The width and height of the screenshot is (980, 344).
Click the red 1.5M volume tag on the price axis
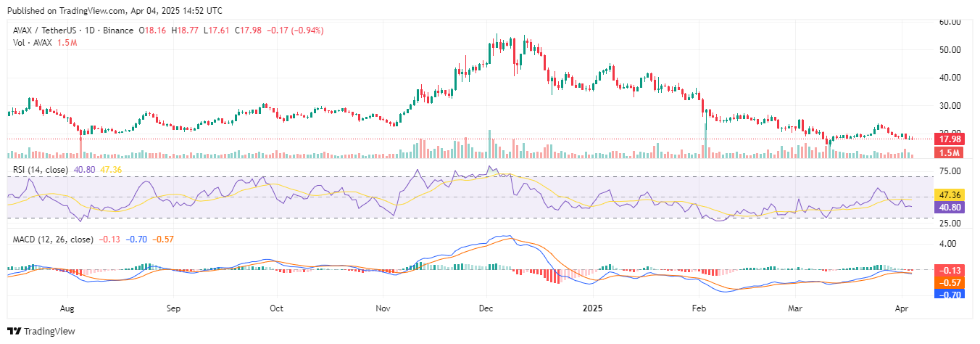tap(950, 152)
